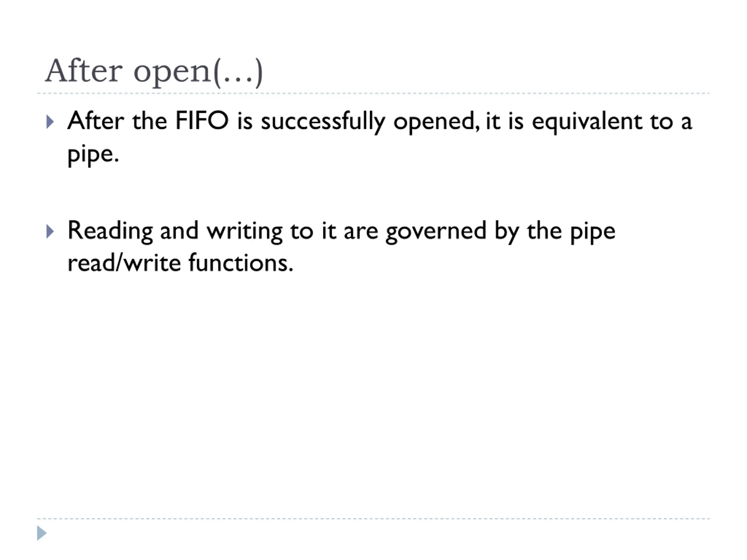Click the dashed divider line below the title

point(373,93)
